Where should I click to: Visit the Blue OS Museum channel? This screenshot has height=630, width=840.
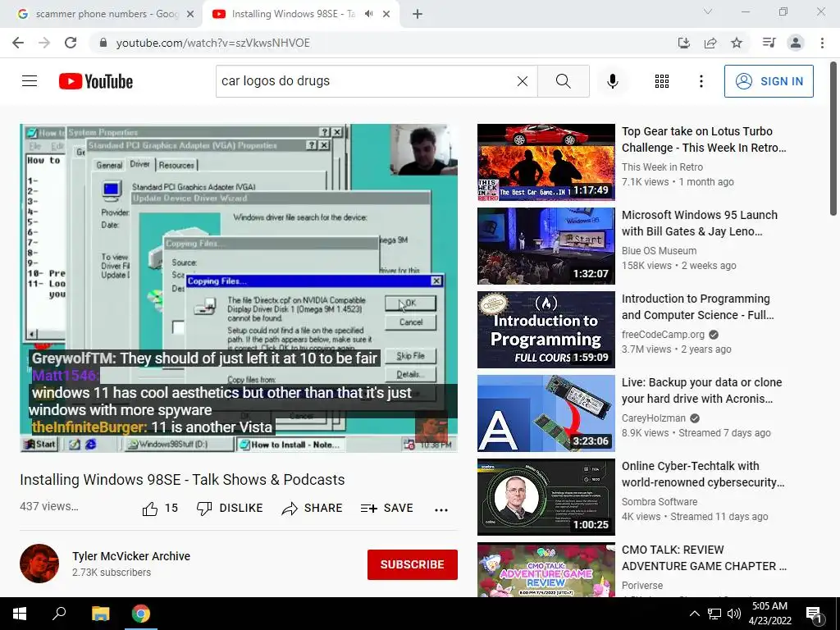point(659,251)
